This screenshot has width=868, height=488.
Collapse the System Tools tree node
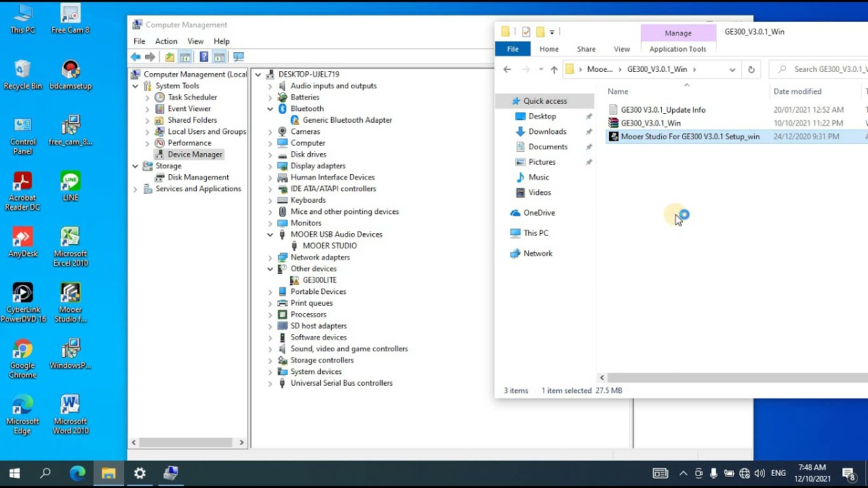click(x=135, y=86)
